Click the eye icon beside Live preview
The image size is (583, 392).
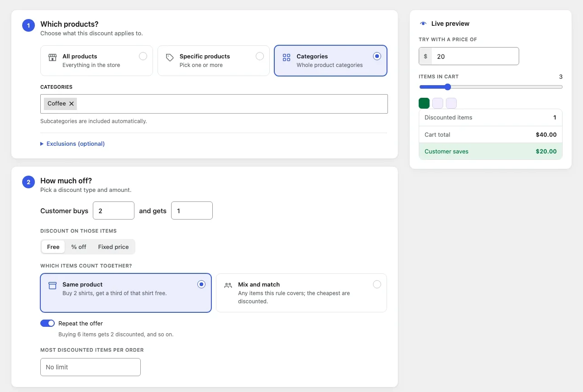[423, 24]
